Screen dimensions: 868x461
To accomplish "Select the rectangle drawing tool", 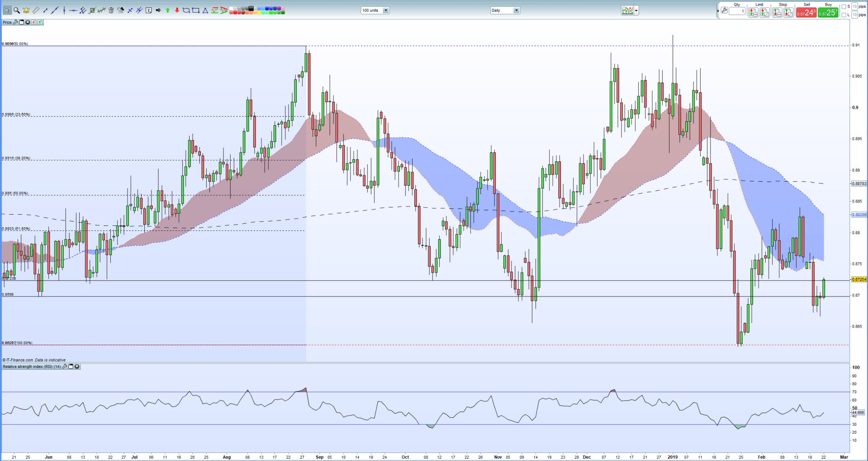I will click(196, 10).
